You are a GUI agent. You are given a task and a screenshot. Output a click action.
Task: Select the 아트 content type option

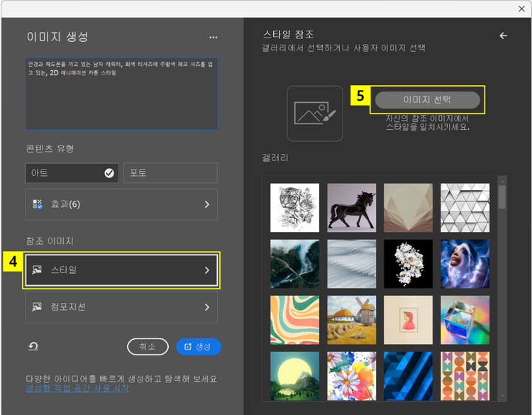(x=72, y=173)
